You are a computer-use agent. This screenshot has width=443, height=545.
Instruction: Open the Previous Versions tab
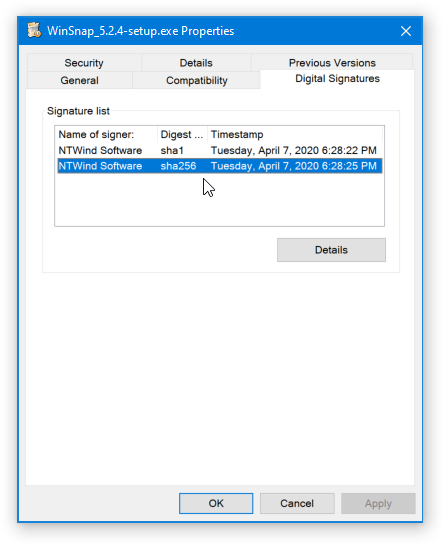[x=332, y=63]
